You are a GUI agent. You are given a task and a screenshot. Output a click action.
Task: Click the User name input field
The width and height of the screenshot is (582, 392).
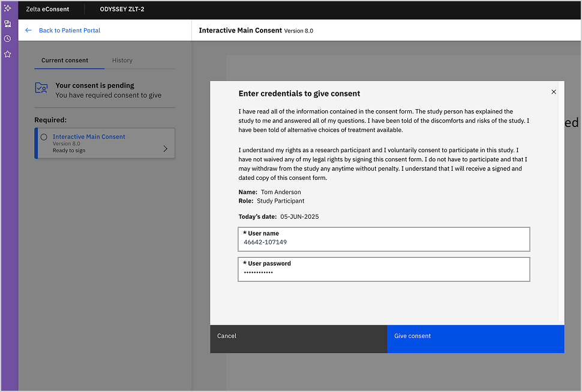coord(384,242)
